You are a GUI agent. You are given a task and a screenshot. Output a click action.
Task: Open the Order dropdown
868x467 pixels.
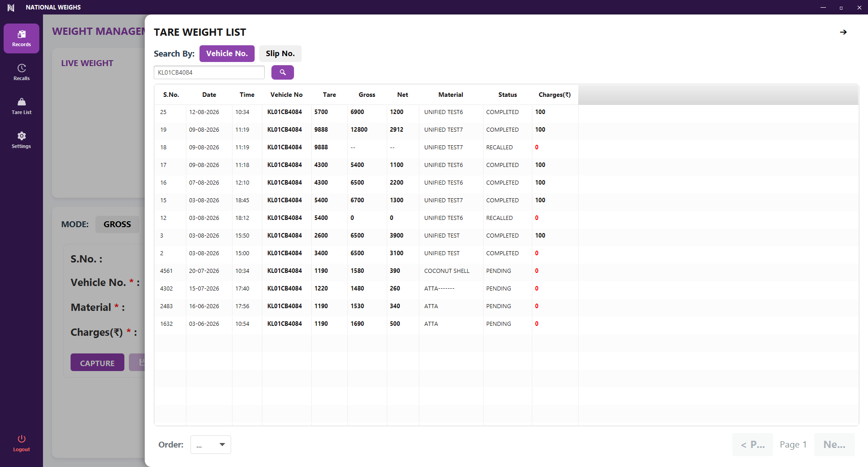coord(211,444)
